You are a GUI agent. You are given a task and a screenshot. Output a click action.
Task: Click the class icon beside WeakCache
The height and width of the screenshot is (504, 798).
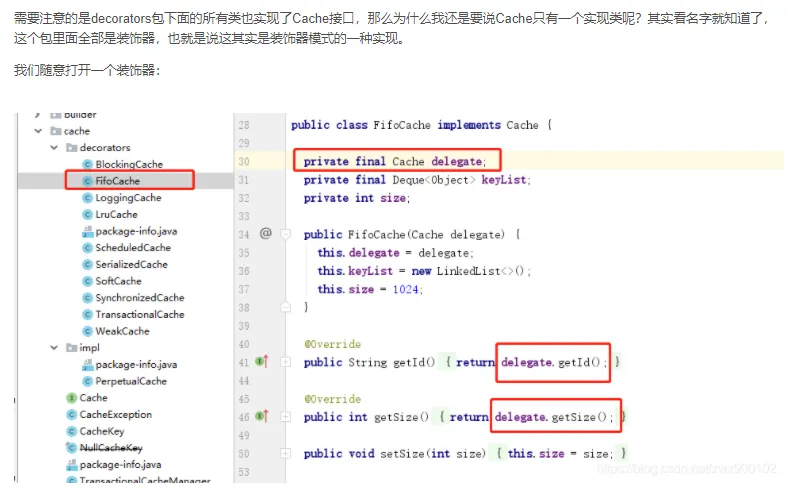pos(88,331)
